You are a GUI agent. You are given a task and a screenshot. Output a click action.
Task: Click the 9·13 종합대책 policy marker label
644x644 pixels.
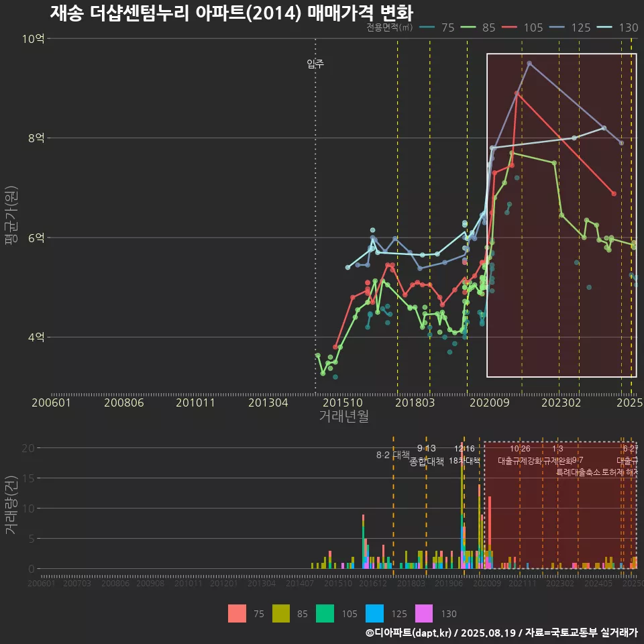[x=427, y=455]
